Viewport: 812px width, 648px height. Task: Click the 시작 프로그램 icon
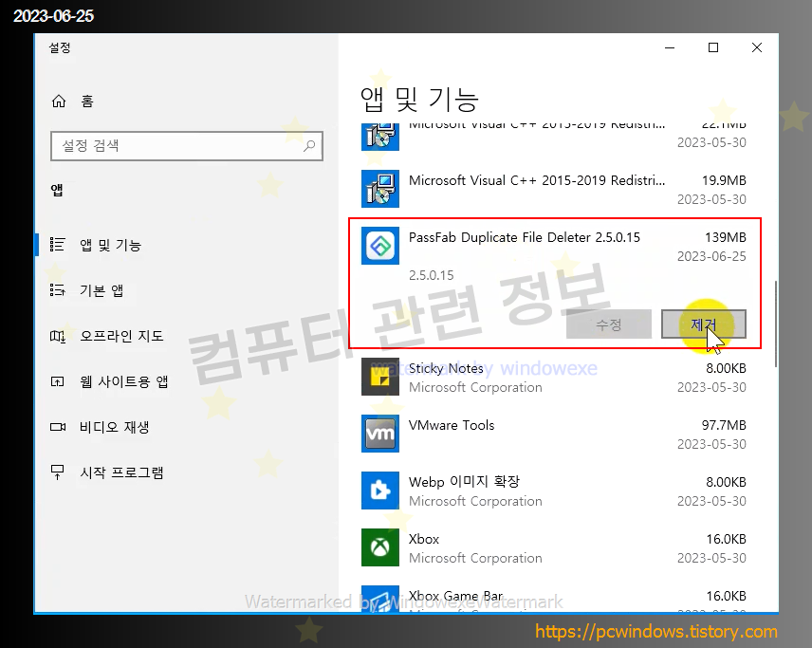(58, 472)
